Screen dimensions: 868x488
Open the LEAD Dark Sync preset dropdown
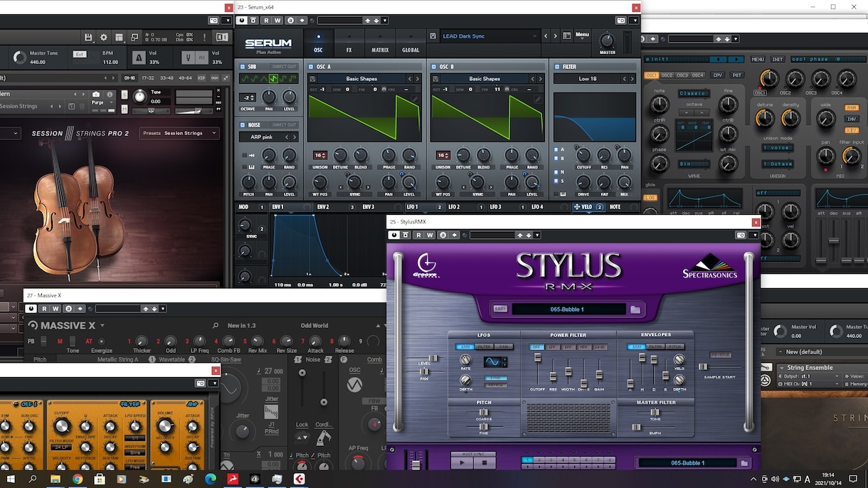pyautogui.click(x=489, y=36)
